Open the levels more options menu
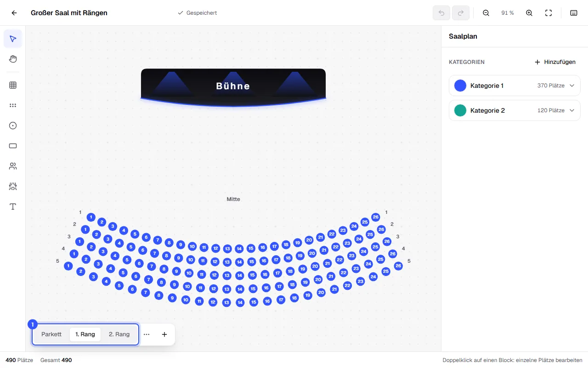 click(147, 334)
